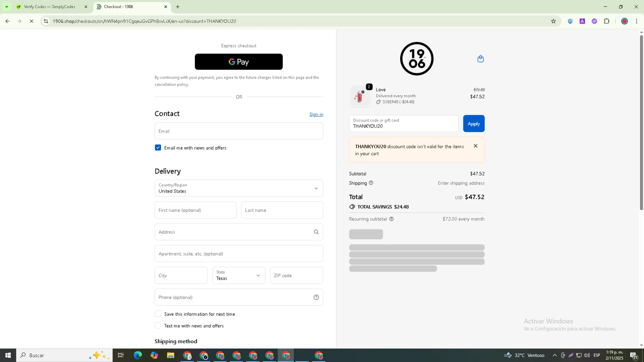
Task: Click the phone field help icon
Action: click(x=316, y=297)
